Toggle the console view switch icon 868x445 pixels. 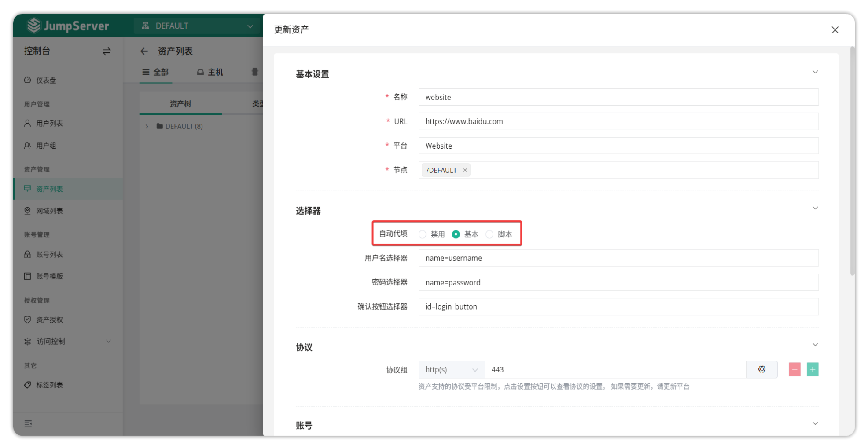[107, 51]
